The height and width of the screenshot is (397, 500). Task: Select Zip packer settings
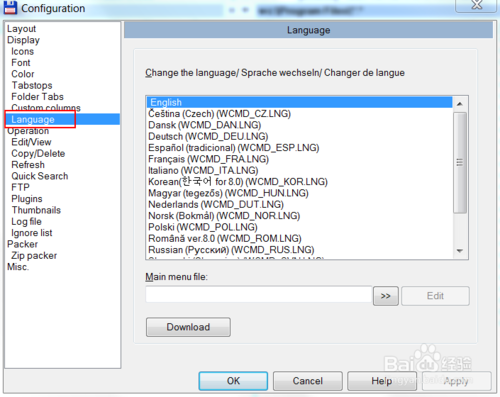[34, 255]
